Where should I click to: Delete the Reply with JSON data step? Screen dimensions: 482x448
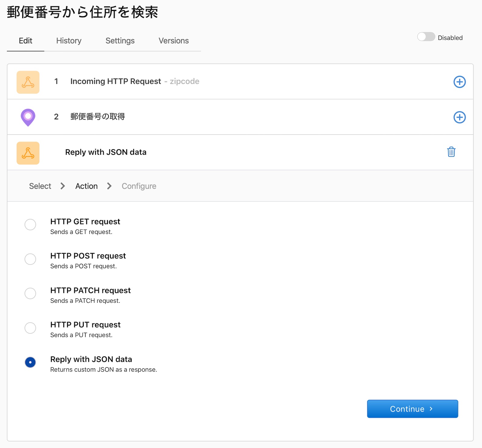coord(451,152)
